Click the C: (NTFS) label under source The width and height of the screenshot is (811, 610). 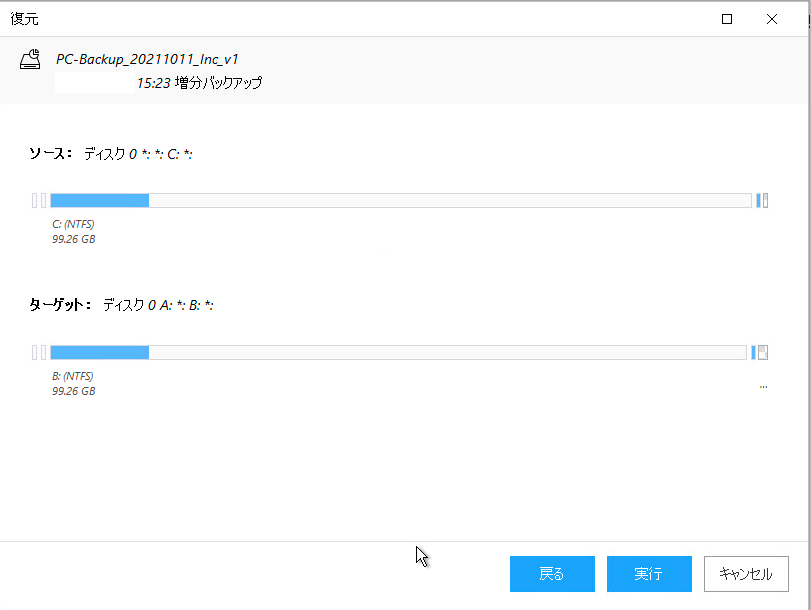pos(73,224)
